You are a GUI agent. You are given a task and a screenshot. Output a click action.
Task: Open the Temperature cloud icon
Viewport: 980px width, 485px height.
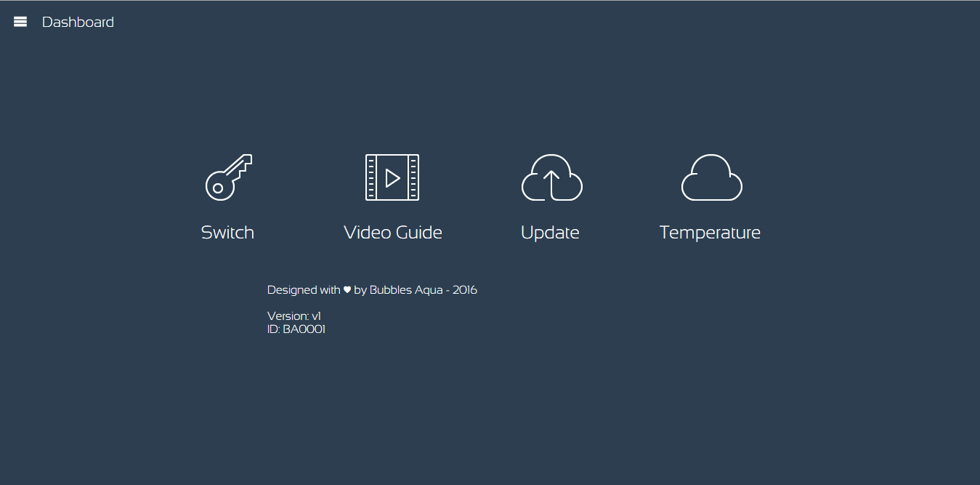point(710,177)
